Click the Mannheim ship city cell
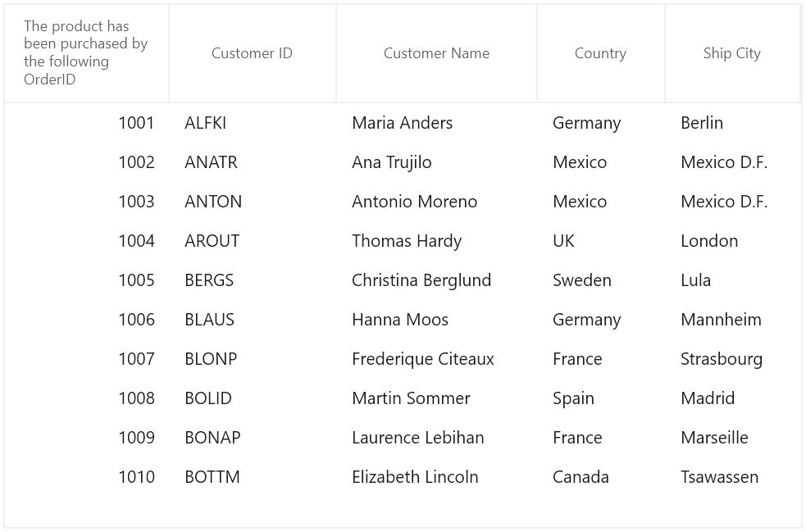Viewport: 806px width, 532px height. 733,320
